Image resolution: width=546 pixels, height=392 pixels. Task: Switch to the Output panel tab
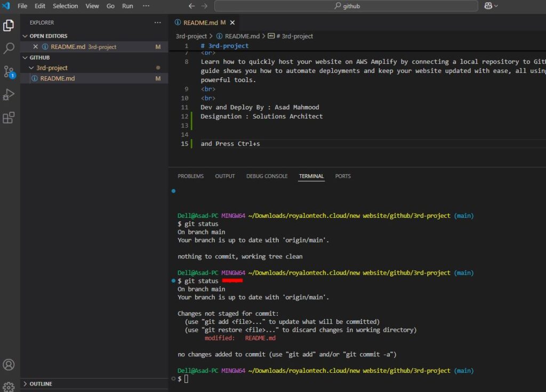click(225, 176)
